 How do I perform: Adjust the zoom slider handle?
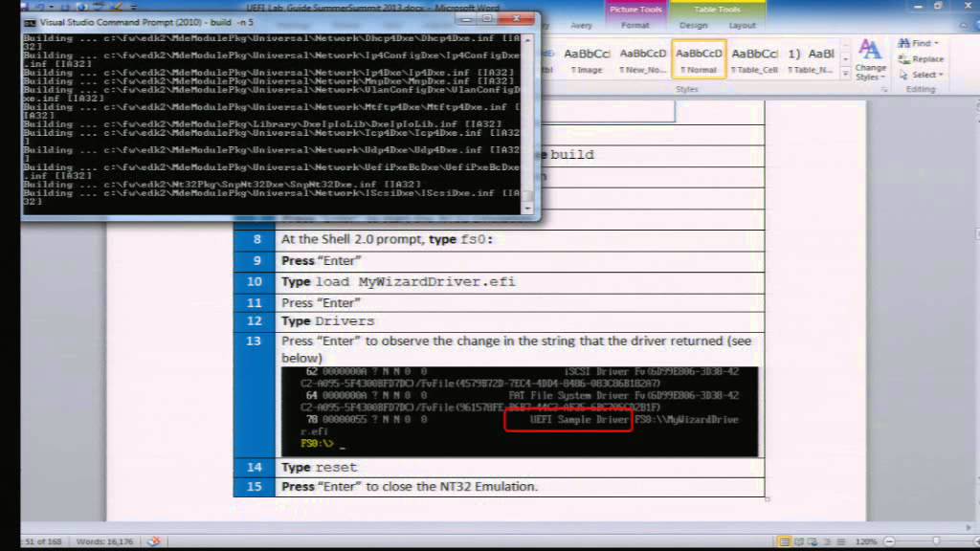tap(936, 541)
